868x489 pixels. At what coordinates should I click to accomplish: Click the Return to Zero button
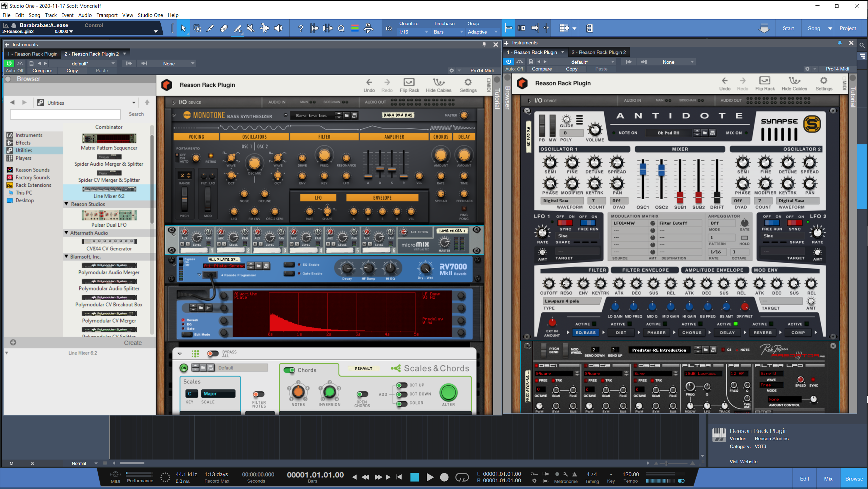399,477
